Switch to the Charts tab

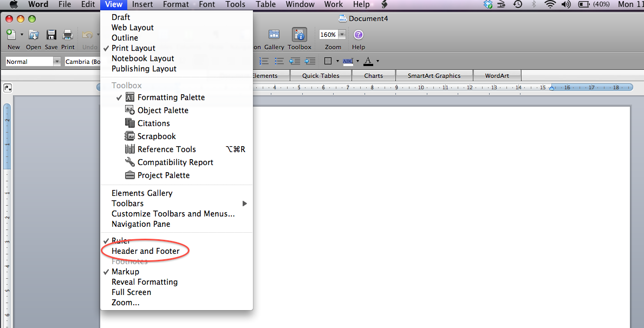pyautogui.click(x=373, y=76)
